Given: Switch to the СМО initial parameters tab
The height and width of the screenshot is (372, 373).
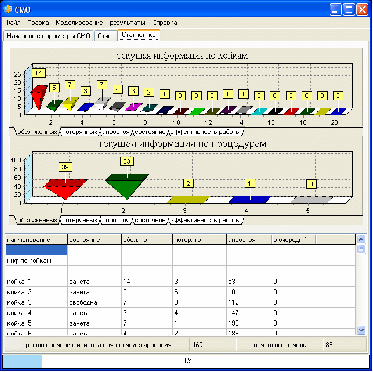Looking at the screenshot, I should (x=49, y=36).
